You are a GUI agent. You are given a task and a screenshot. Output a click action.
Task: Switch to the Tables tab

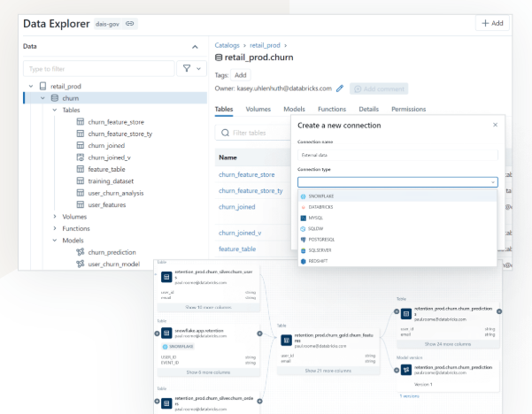[224, 109]
